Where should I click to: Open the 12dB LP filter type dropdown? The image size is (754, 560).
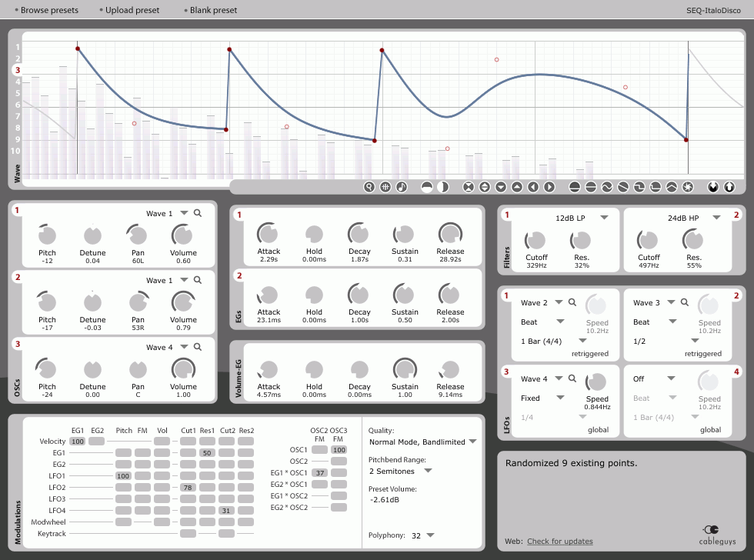[x=605, y=218]
